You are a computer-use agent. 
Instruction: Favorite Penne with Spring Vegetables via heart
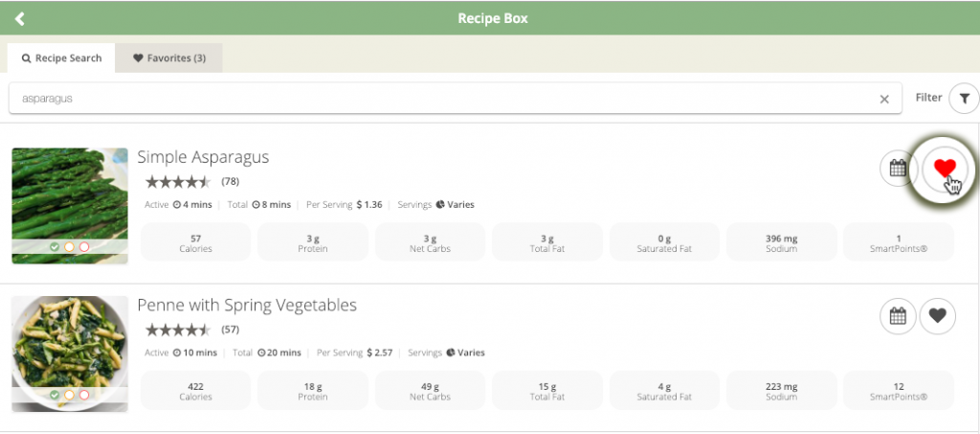(938, 316)
